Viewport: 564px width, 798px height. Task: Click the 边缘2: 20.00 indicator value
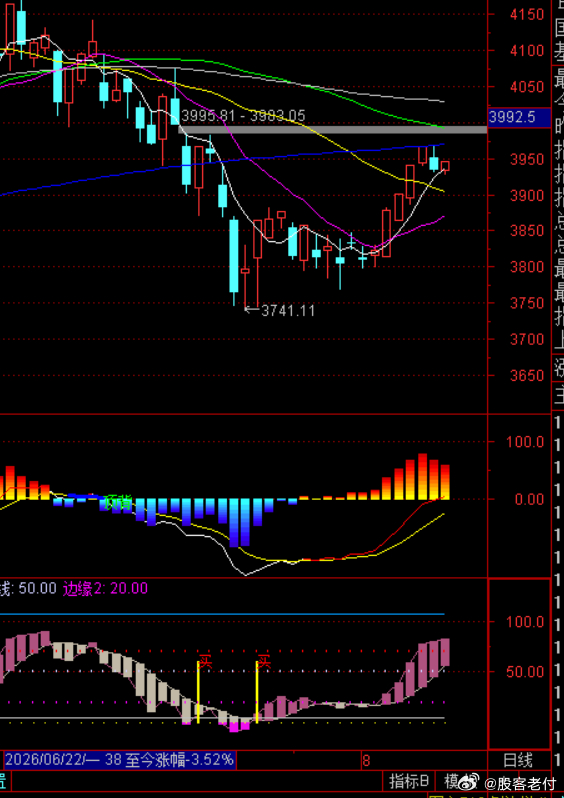coord(105,589)
